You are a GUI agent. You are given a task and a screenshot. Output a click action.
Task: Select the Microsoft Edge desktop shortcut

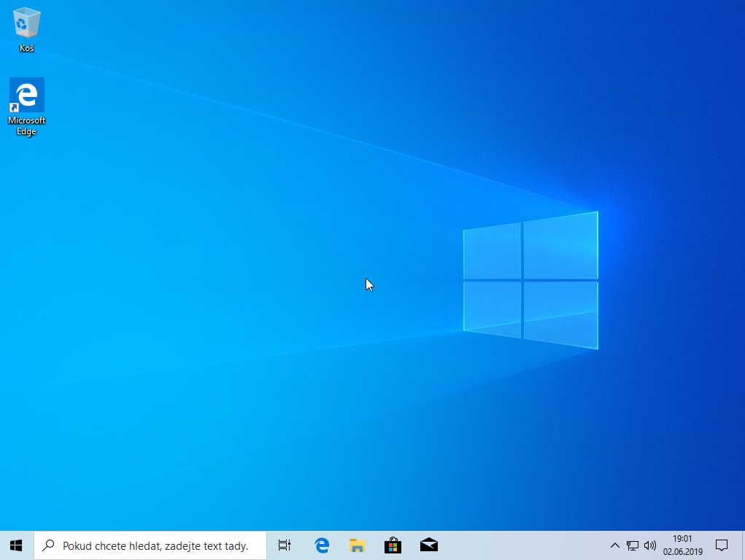26,107
